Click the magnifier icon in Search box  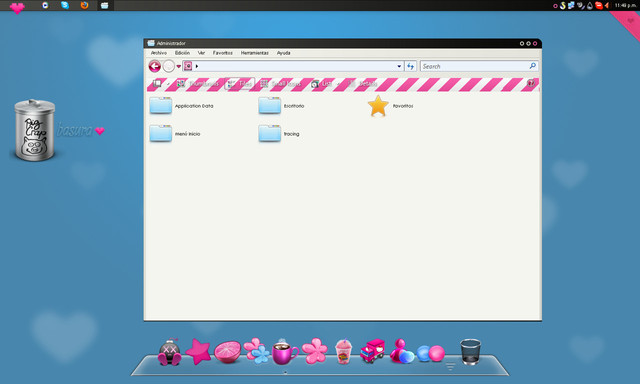(533, 66)
